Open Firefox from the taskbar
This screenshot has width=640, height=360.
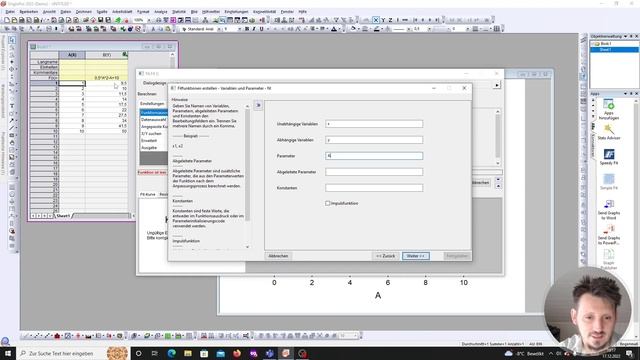tap(237, 353)
